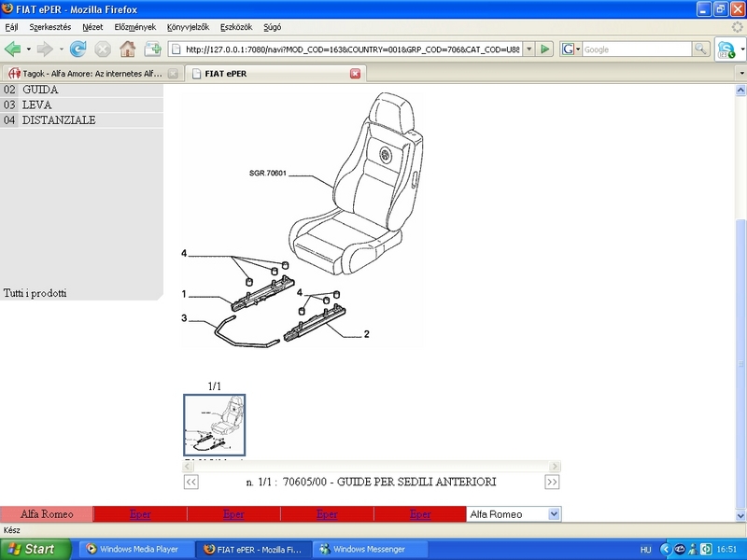Click the SGR 70601 label in diagram
Viewport: 747px width, 560px height.
(268, 174)
